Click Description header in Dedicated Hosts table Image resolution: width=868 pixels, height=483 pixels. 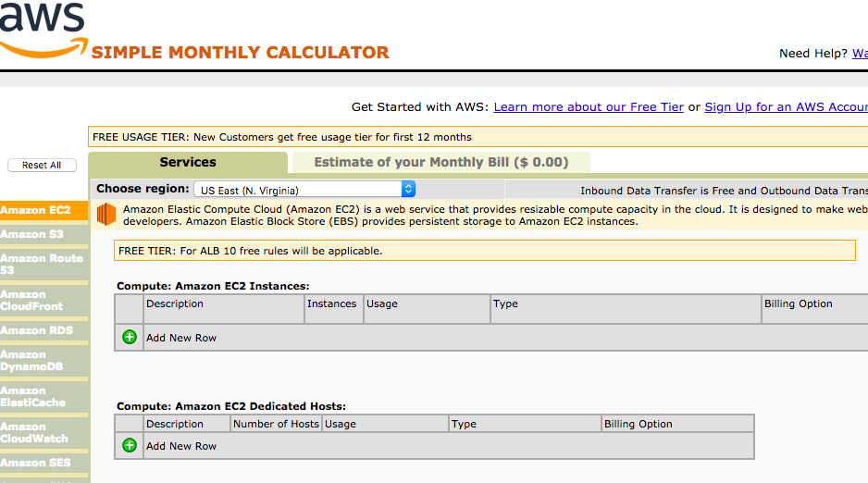tap(174, 424)
